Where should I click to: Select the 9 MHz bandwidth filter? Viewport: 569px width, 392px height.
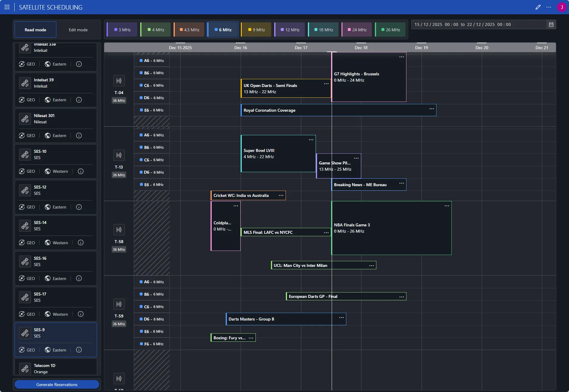tap(256, 29)
